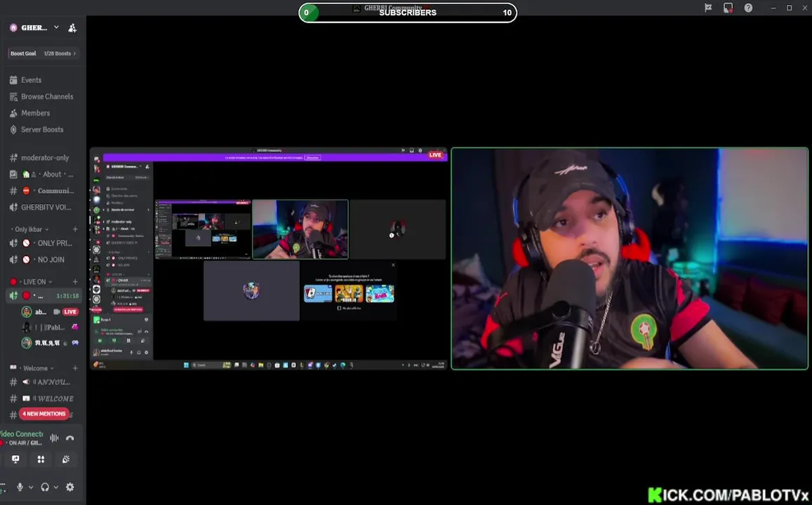Open the GHER... server name dropdown
This screenshot has width=812, height=505.
click(x=34, y=27)
